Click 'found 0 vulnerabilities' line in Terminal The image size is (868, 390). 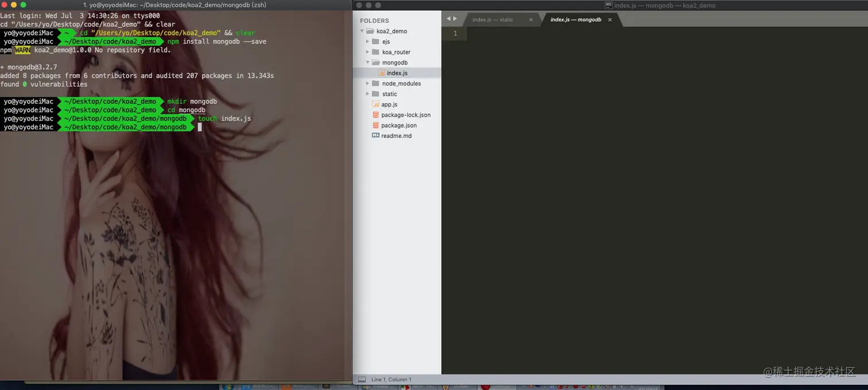[x=44, y=84]
